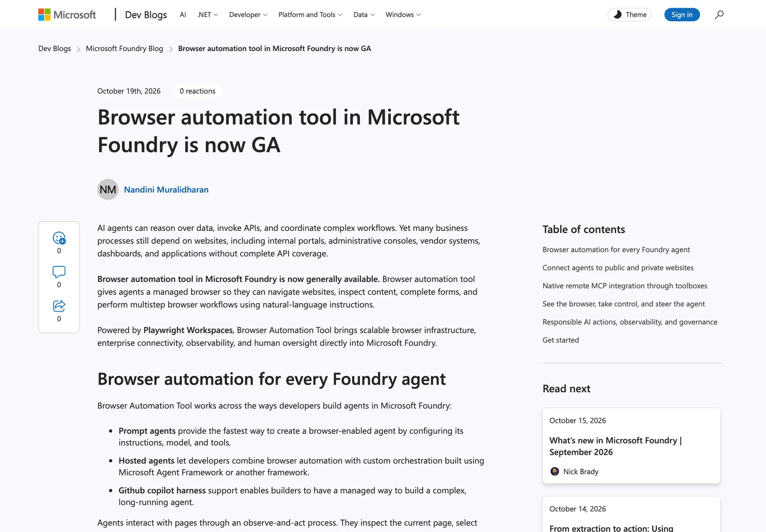Jump to Connect agents to public and private websites
Screen dimensions: 766x532
click(x=618, y=268)
